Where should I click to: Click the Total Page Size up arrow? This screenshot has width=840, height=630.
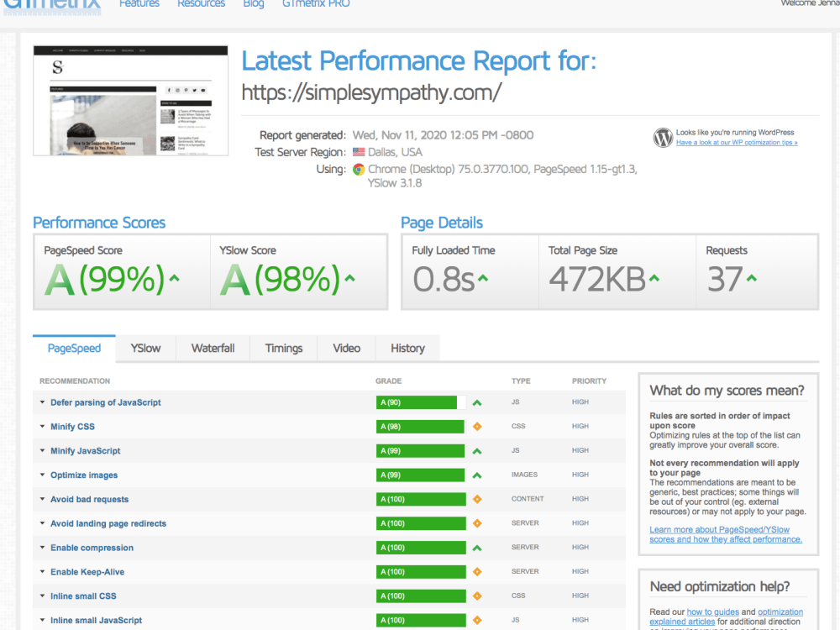coord(654,278)
